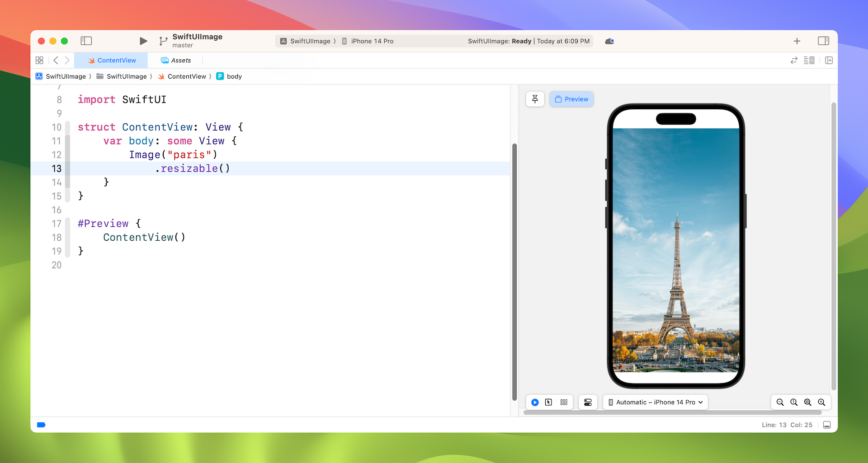Open SwiftUIImage project in breadcrumb
The width and height of the screenshot is (868, 463).
point(61,76)
